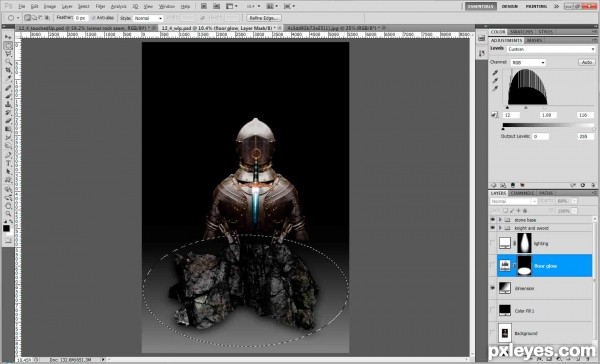
Task: Select the Pen tool
Action: (8, 155)
